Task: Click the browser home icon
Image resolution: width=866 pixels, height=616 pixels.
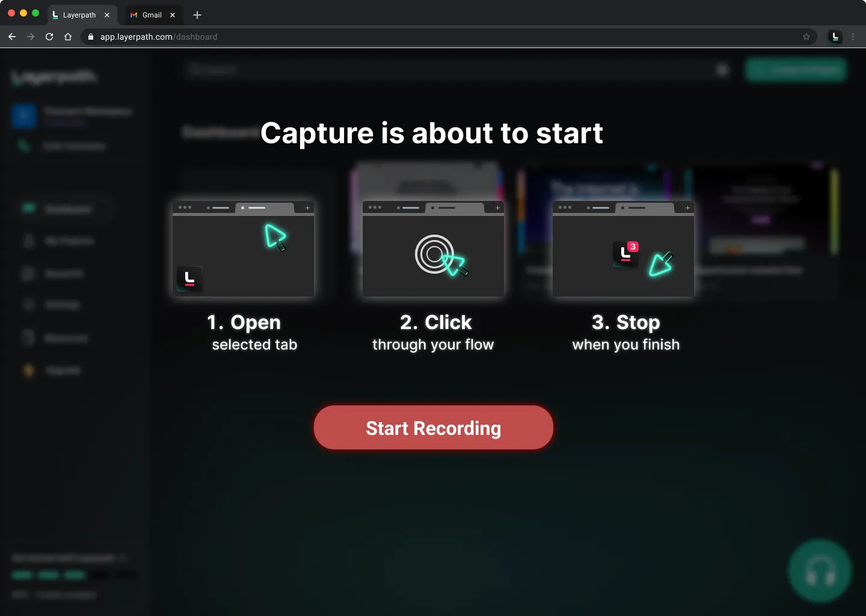Action: point(68,37)
